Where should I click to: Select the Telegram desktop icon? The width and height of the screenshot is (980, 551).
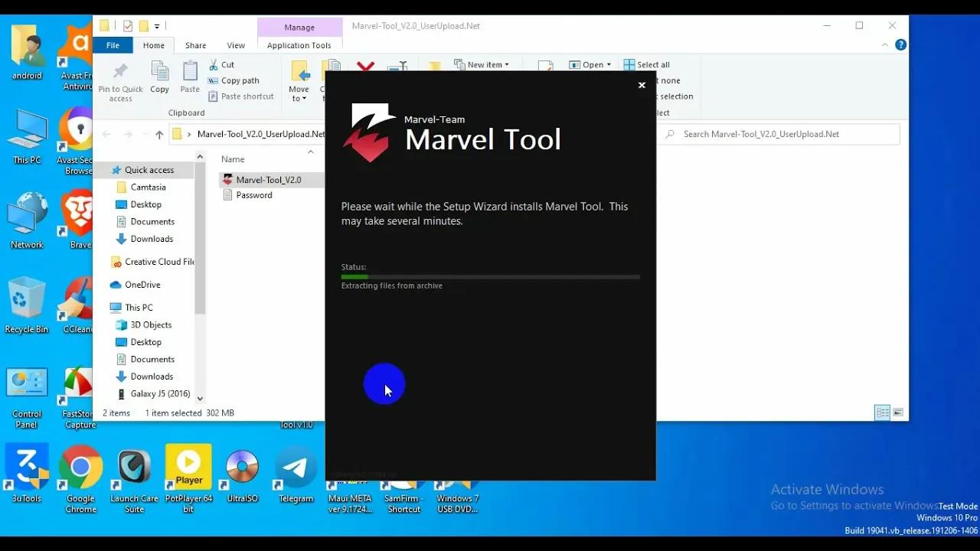click(296, 474)
